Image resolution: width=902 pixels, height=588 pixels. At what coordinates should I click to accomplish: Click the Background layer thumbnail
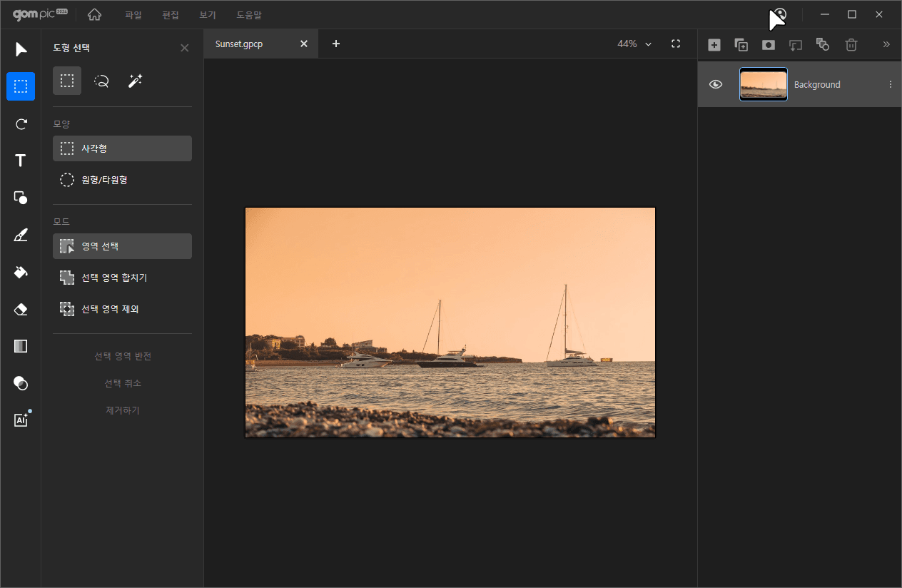click(x=763, y=84)
